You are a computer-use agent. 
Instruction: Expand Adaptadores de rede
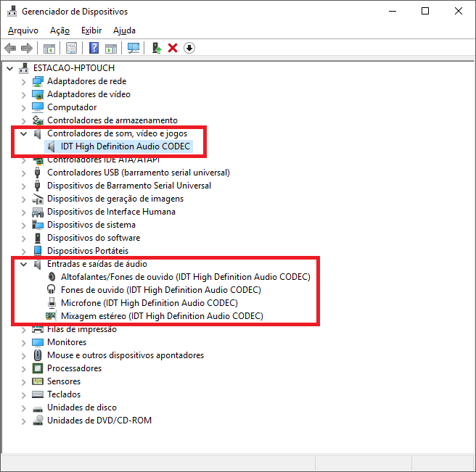pos(24,82)
